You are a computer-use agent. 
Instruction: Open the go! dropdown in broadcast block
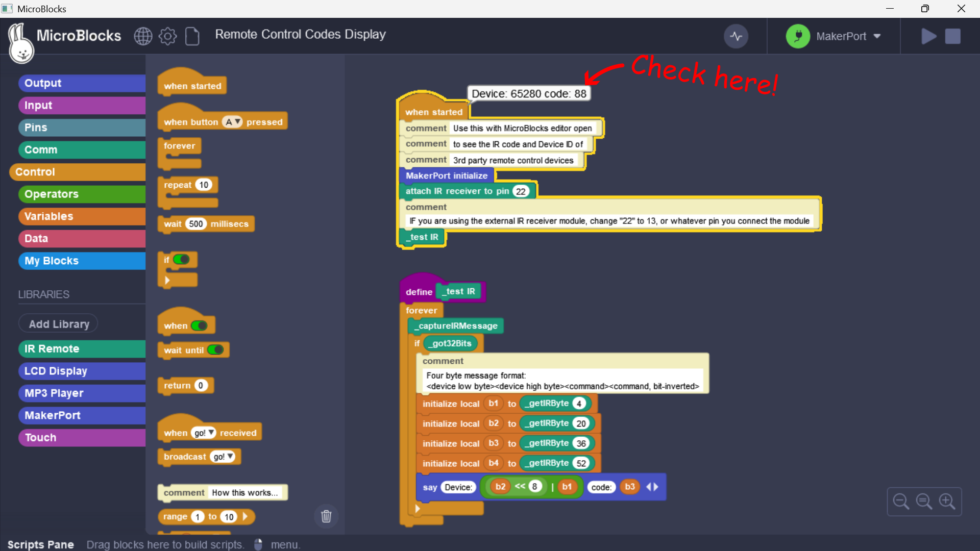[223, 457]
